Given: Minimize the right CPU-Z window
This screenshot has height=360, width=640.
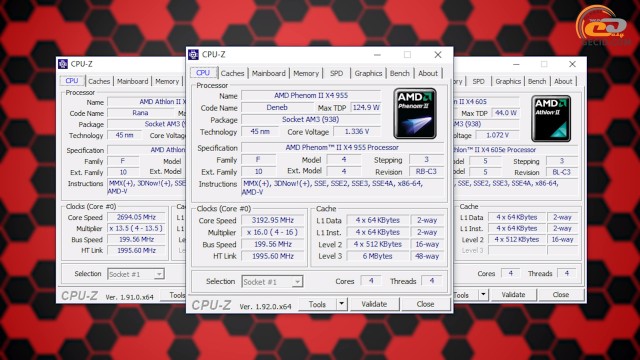Looking at the screenshot, I should point(516,64).
